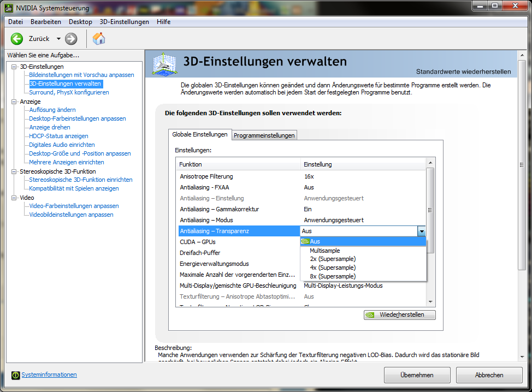
Task: Choose 8x (Supersample) option
Action: 363,276
